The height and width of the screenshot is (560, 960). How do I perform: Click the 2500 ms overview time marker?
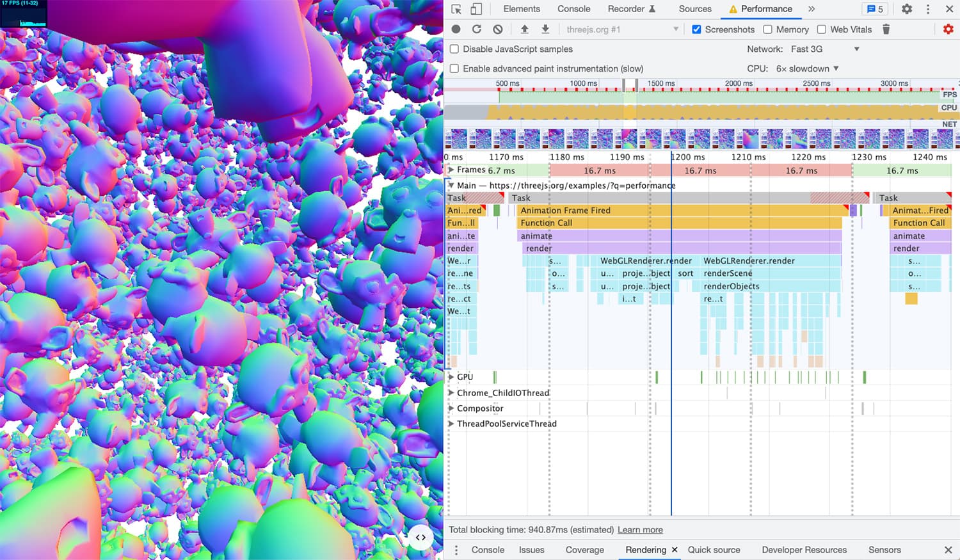pos(816,83)
